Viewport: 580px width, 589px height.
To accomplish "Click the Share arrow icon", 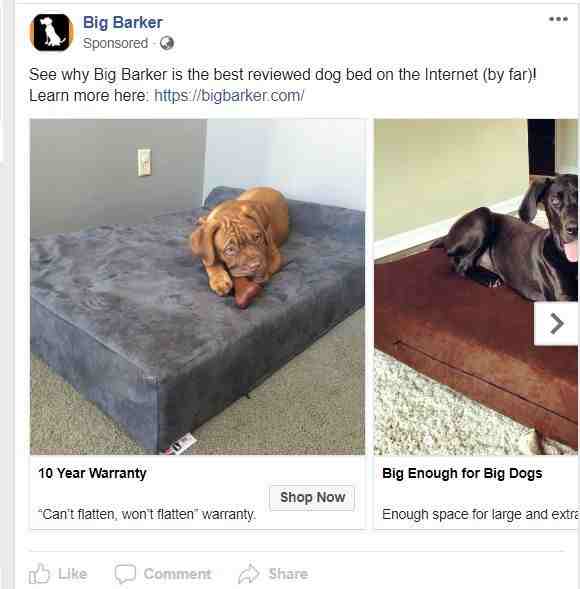I will point(249,574).
